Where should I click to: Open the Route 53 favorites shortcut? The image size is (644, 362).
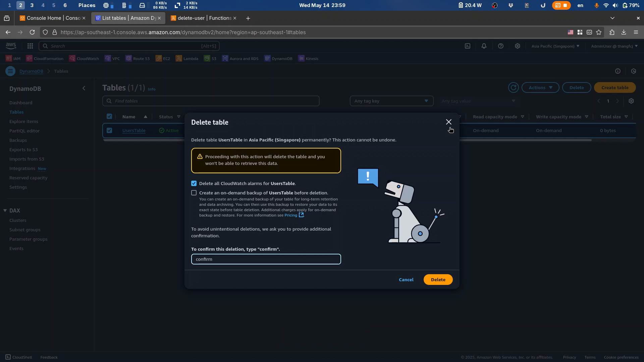(x=138, y=58)
